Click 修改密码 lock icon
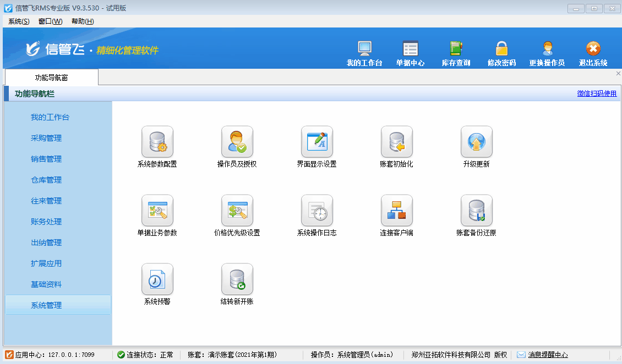Image resolution: width=622 pixels, height=364 pixels. 501,53
